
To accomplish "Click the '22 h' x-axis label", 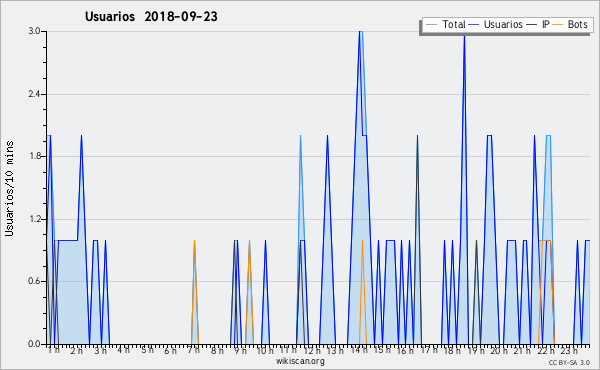I will (546, 350).
